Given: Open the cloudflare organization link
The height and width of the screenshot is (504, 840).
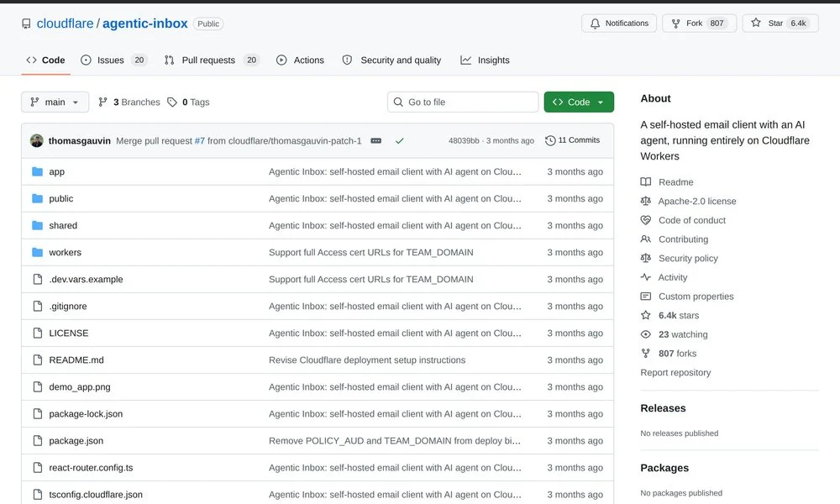Looking at the screenshot, I should 65,24.
